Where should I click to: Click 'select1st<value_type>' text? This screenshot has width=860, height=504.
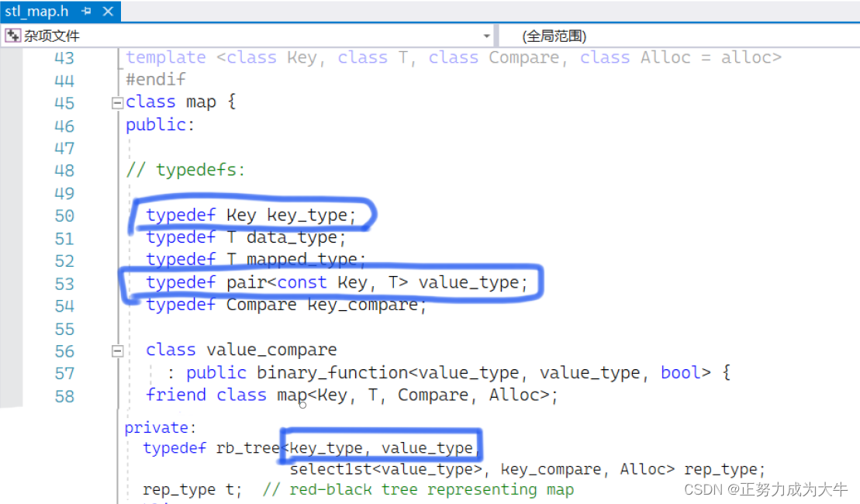pyautogui.click(x=385, y=469)
